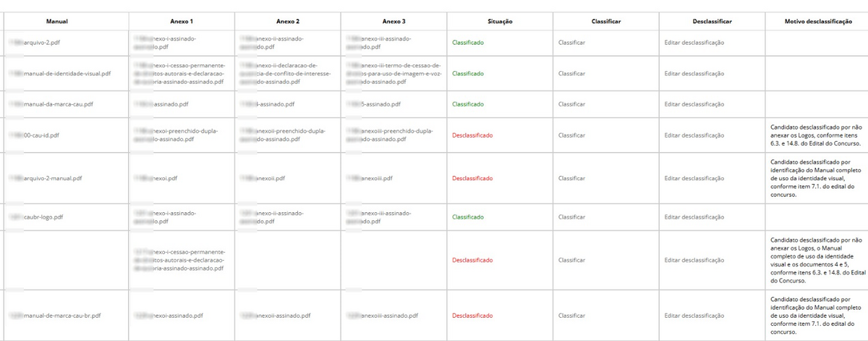
Task: Open the manual-de-identidade-visual.pdf manual file
Action: point(67,73)
